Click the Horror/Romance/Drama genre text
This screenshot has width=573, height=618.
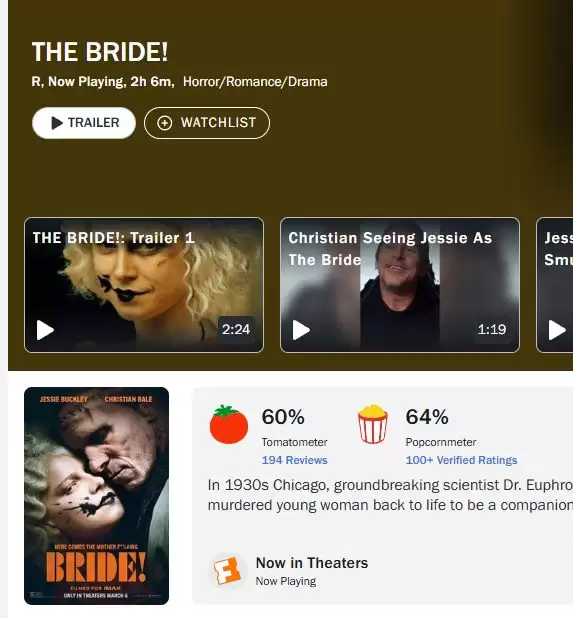(x=255, y=82)
